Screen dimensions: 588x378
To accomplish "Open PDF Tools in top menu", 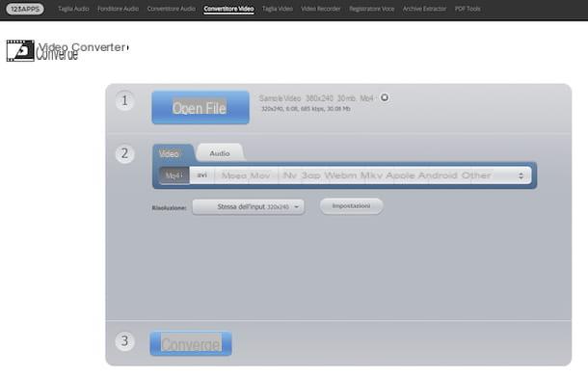I will 468,9.
